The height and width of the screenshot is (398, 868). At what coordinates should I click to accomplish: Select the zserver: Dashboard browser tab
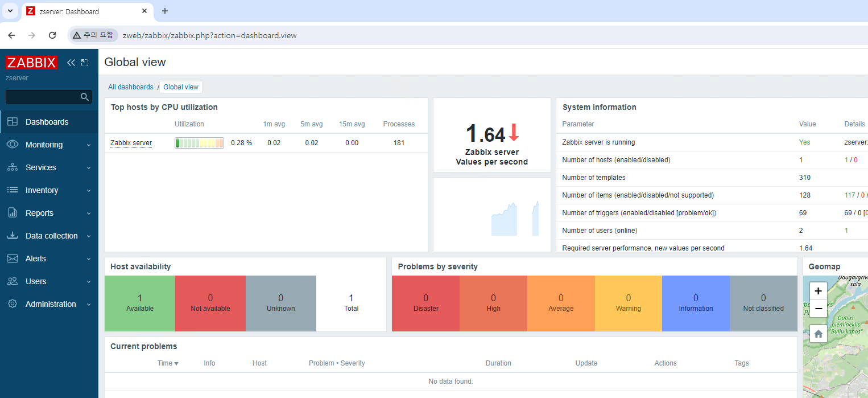point(87,11)
